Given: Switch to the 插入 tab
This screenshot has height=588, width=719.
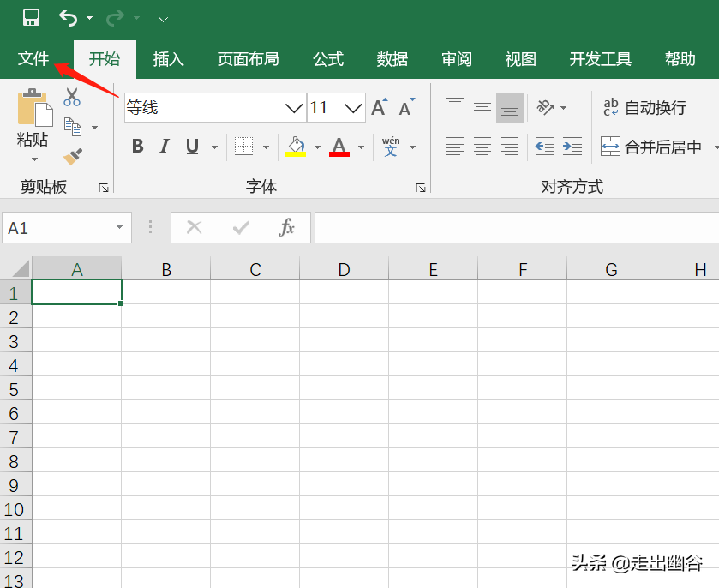Looking at the screenshot, I should coord(168,59).
